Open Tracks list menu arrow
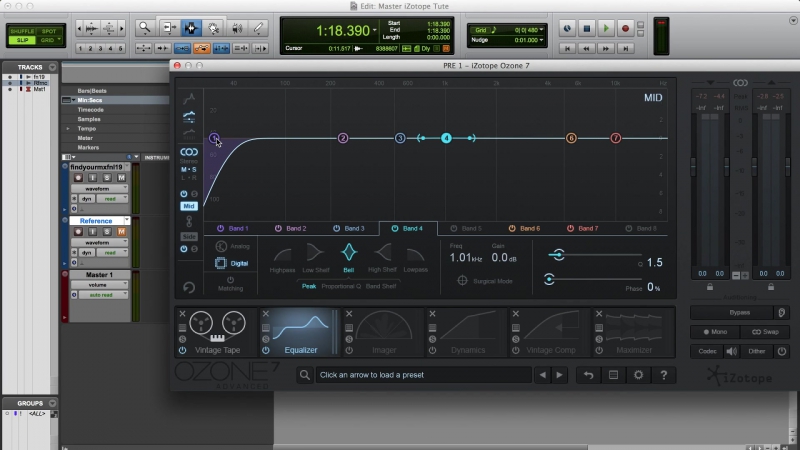The width and height of the screenshot is (800, 450). click(x=52, y=67)
